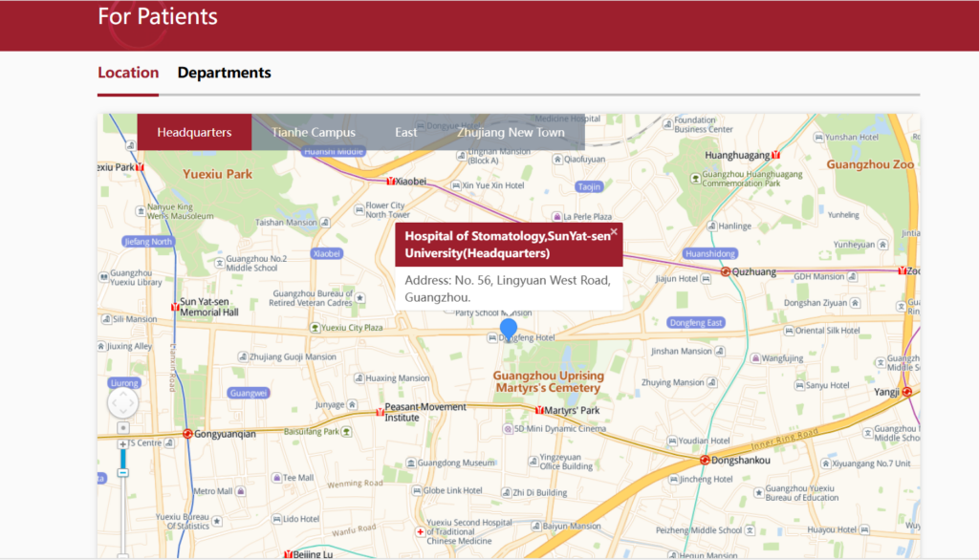Show the Zhujiang New Town location

[x=511, y=132]
